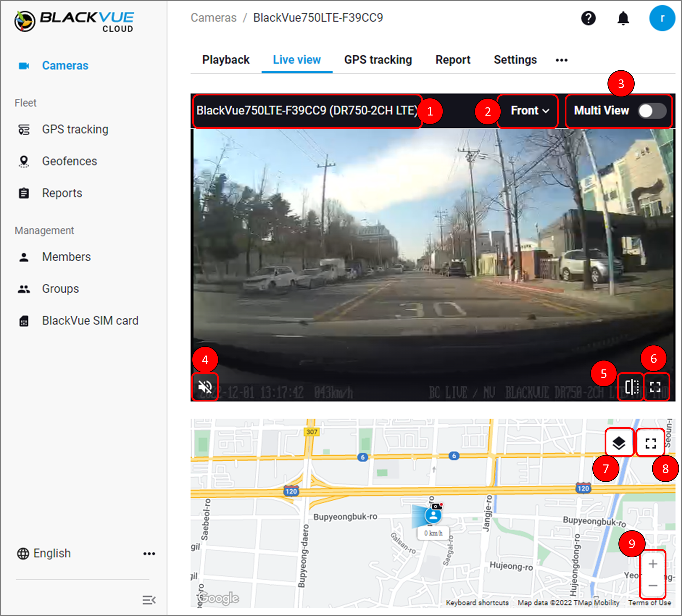The width and height of the screenshot is (682, 616).
Task: Click the vehicle marker on the map
Action: pyautogui.click(x=433, y=515)
